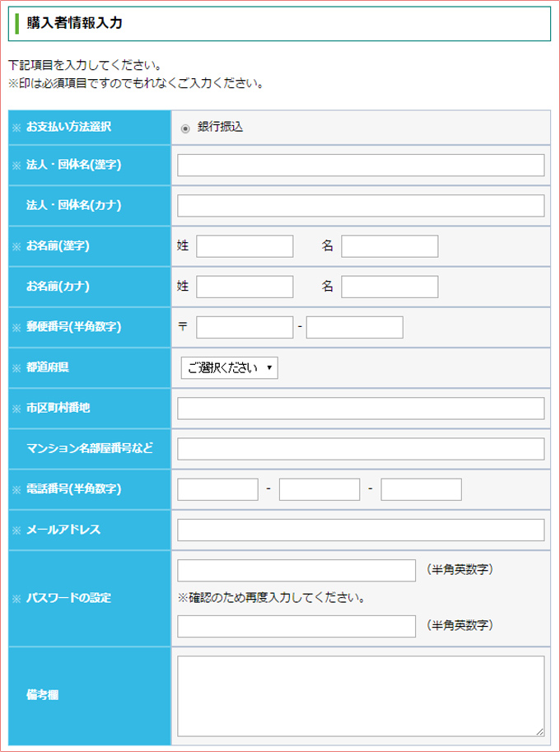This screenshot has width=560, height=752.
Task: Click the 〒 postal symbol
Action: [x=183, y=327]
